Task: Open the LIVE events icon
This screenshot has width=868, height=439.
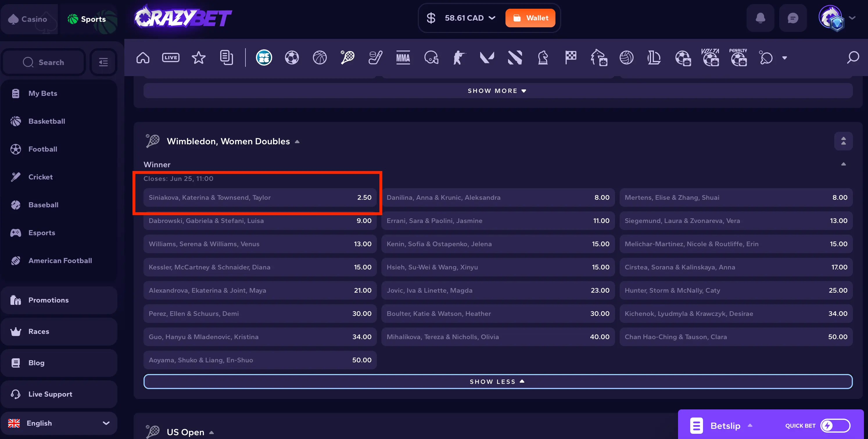Action: click(x=171, y=57)
